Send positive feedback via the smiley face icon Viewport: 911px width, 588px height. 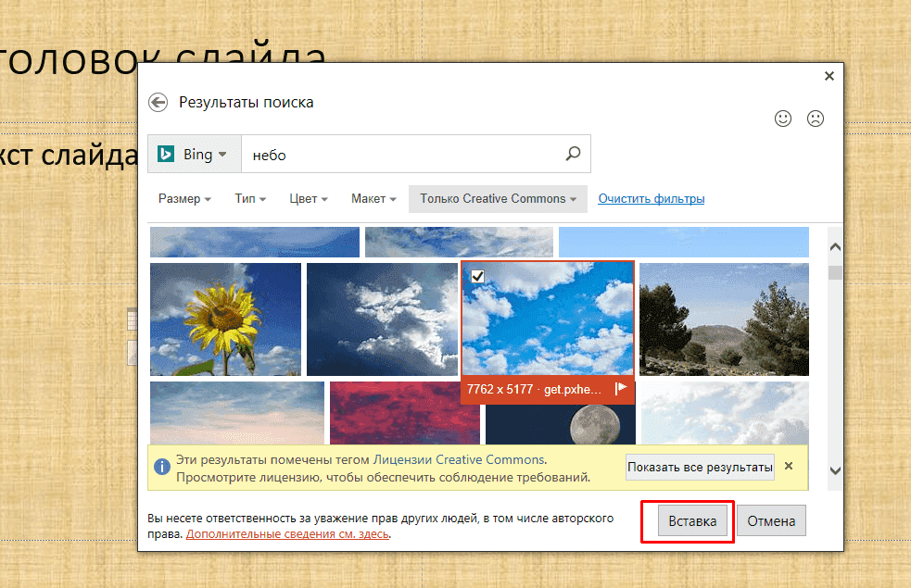(x=783, y=119)
